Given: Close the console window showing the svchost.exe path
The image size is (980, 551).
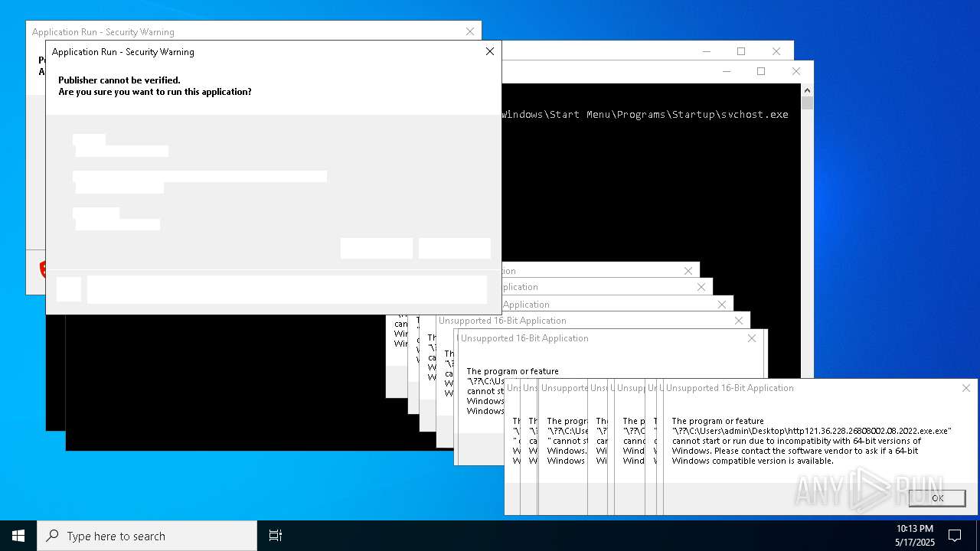Looking at the screenshot, I should pyautogui.click(x=796, y=71).
